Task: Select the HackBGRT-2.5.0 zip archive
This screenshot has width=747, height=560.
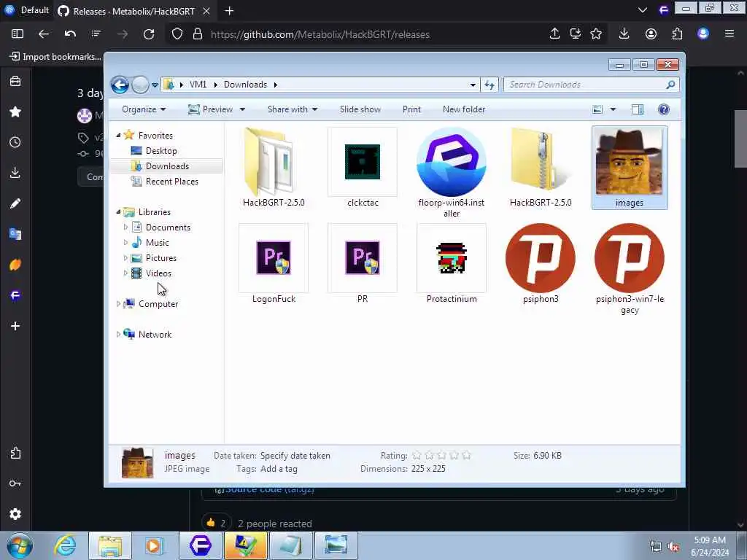Action: pyautogui.click(x=541, y=167)
